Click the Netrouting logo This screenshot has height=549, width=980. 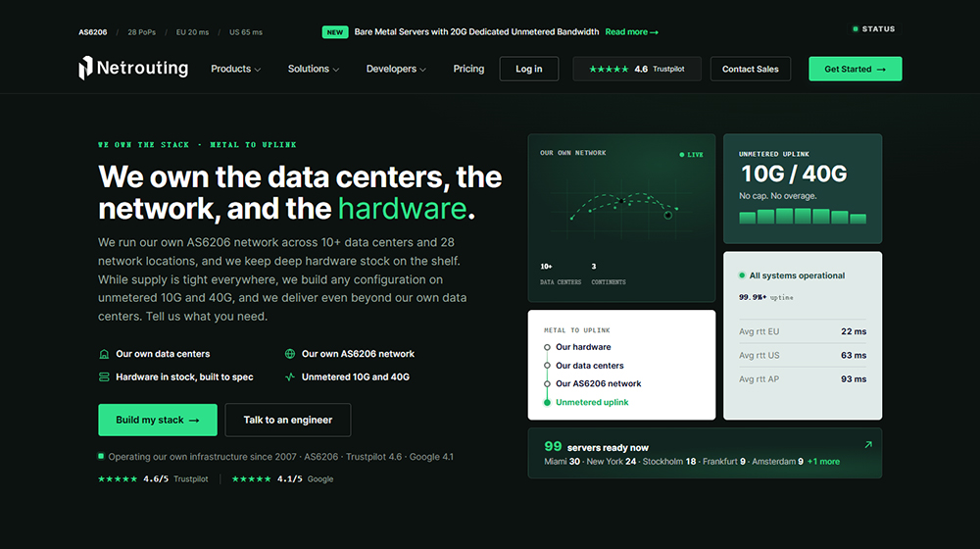point(133,69)
